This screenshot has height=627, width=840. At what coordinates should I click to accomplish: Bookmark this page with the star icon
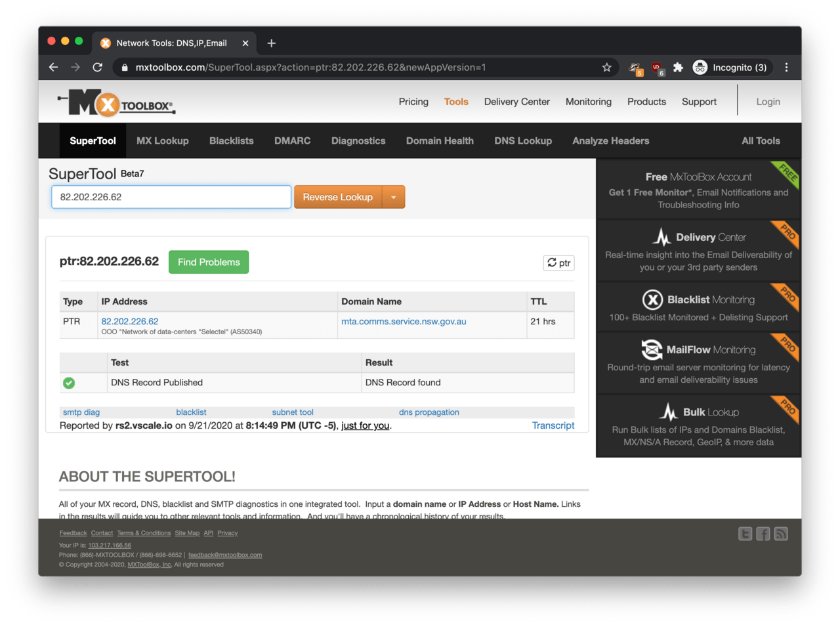coord(606,68)
